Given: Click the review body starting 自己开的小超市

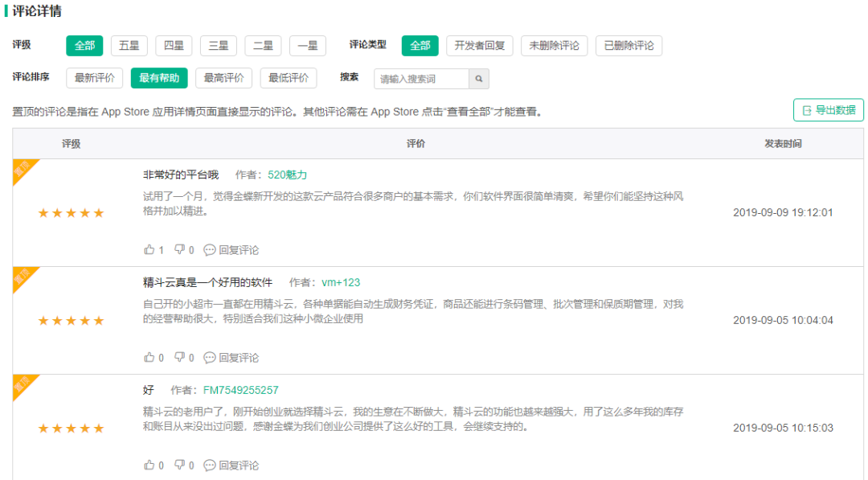Looking at the screenshot, I should pos(413,311).
